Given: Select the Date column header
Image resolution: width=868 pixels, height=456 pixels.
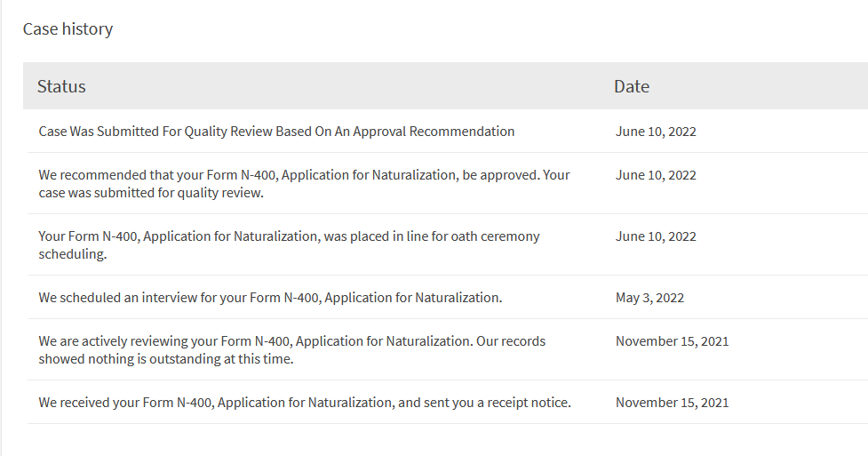Looking at the screenshot, I should pos(631,86).
